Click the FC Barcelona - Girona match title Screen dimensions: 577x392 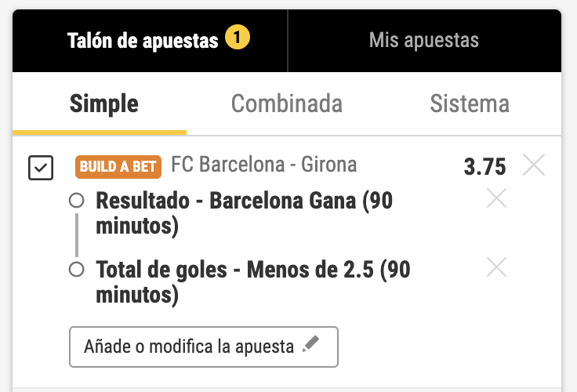263,165
